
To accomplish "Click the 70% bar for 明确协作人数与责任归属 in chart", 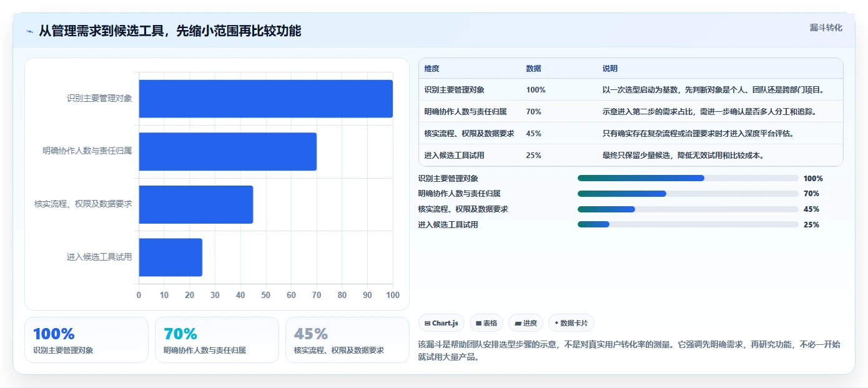I will (227, 151).
